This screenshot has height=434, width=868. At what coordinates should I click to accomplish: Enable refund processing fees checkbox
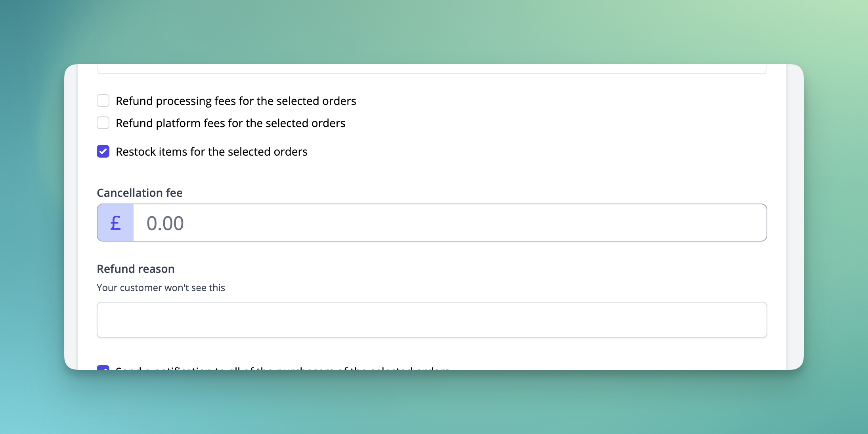coord(103,101)
